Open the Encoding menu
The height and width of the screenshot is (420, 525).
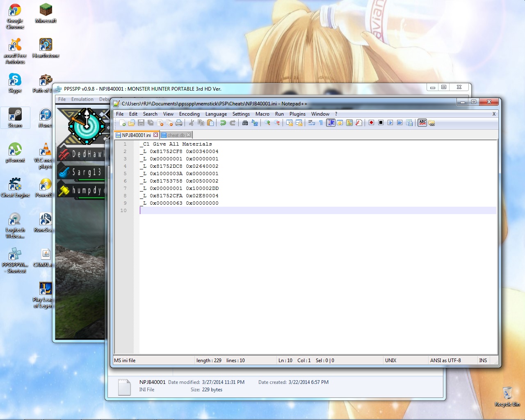tap(189, 114)
